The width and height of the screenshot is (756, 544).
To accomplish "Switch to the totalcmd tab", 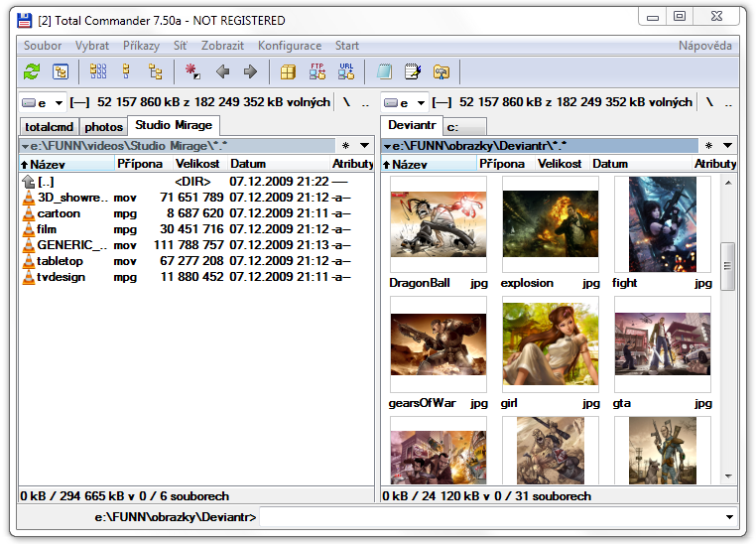I will click(x=50, y=127).
